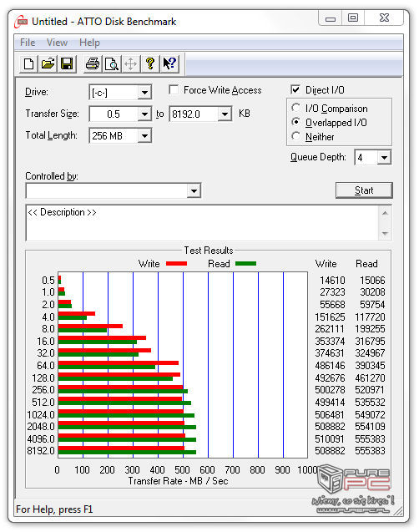
Task: Close the ATTO Disk Benchmark window
Action: 384,18
